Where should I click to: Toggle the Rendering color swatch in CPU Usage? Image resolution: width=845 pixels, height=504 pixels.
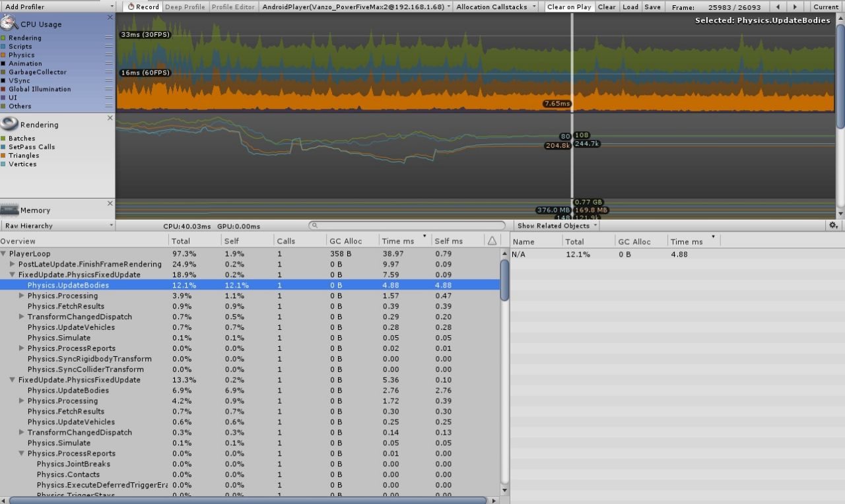(x=3, y=38)
